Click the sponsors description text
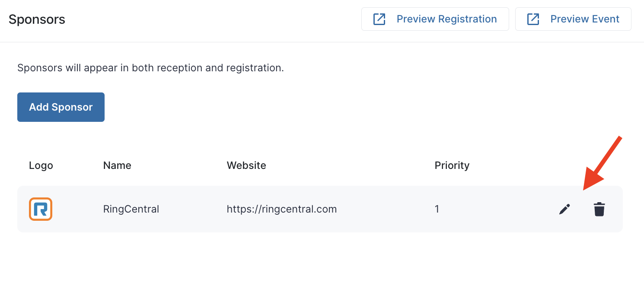 pyautogui.click(x=150, y=68)
